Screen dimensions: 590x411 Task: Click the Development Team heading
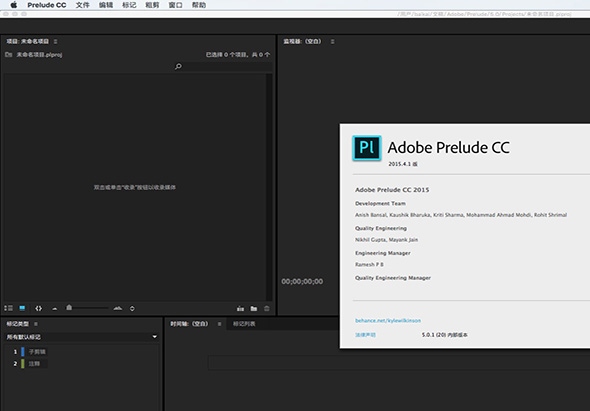[x=380, y=203]
